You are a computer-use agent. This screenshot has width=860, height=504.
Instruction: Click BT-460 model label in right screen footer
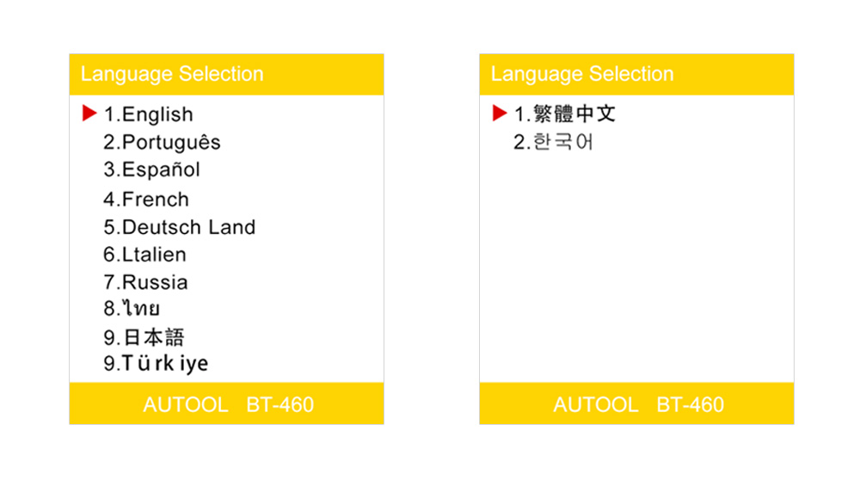click(x=691, y=404)
